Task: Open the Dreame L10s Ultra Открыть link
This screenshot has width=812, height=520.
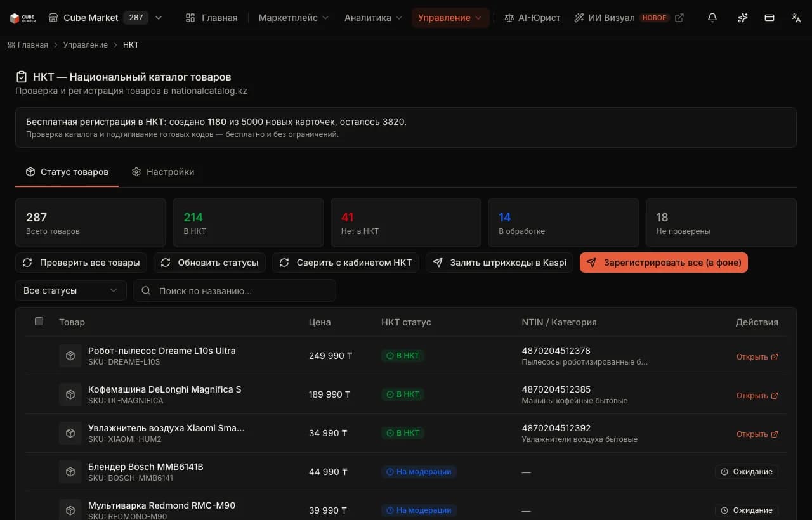Action: [757, 356]
